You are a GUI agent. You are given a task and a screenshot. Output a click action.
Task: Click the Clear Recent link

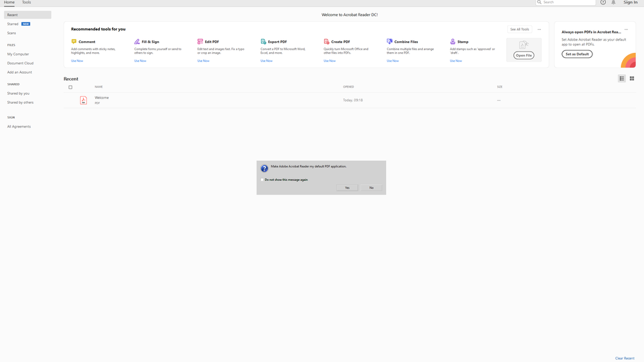[x=625, y=358]
